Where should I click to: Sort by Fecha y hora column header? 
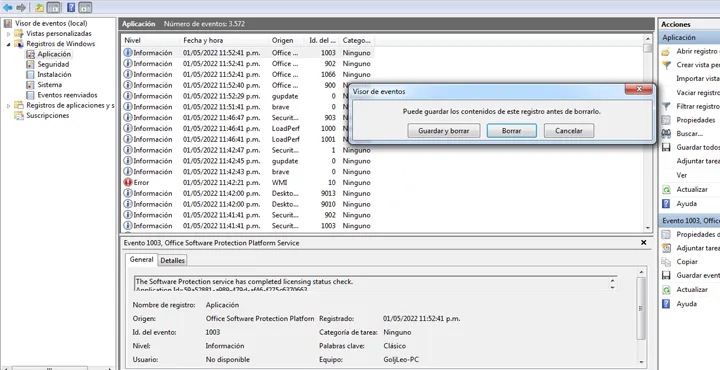[223, 40]
